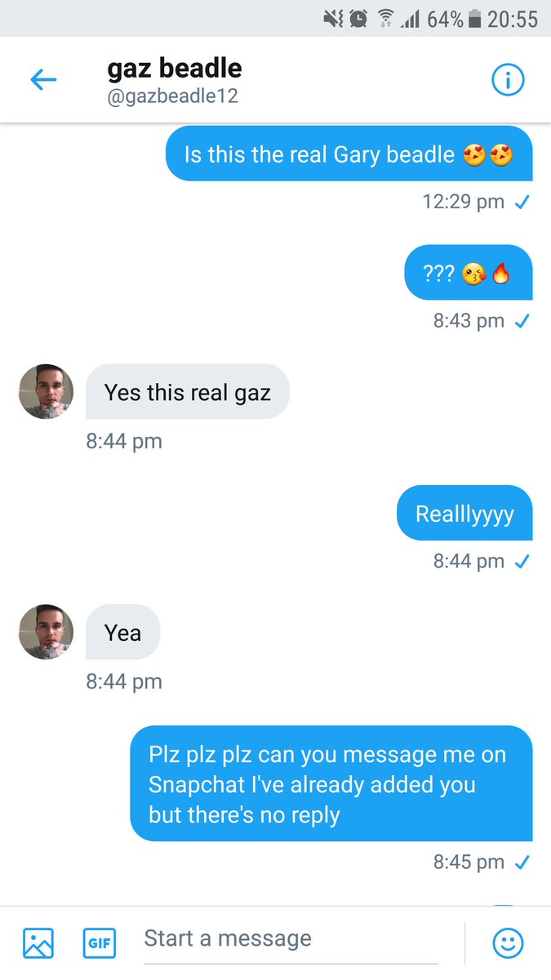Open gaz beadle profile name header
The height and width of the screenshot is (980, 551).
175,69
